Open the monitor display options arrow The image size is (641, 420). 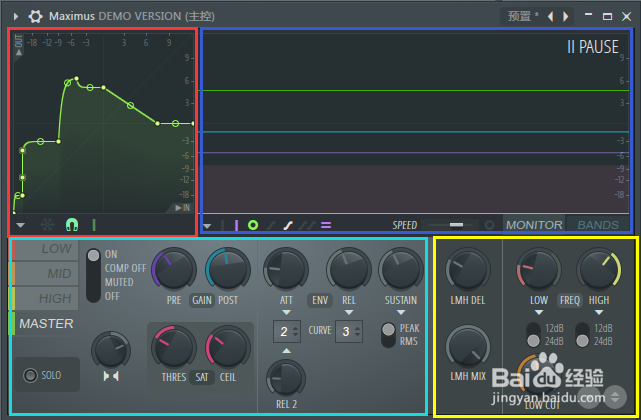tap(207, 226)
